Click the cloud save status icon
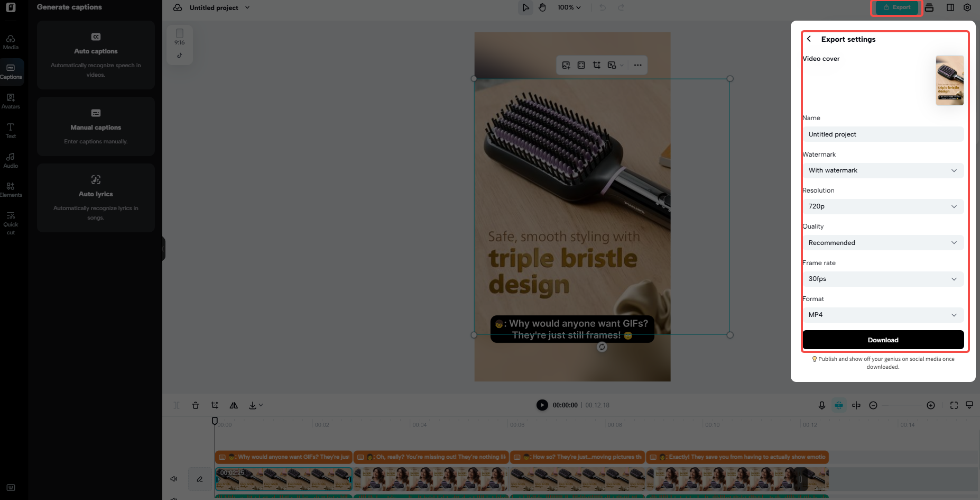This screenshot has width=980, height=500. tap(178, 7)
